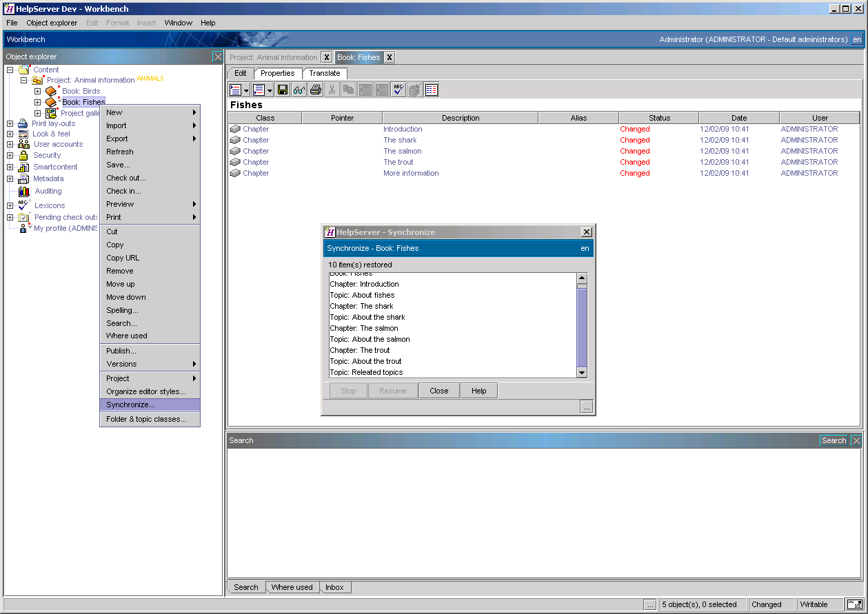Screen dimensions: 868x614
Task: Click chapter icon in The salmon row
Action: pyautogui.click(x=235, y=151)
